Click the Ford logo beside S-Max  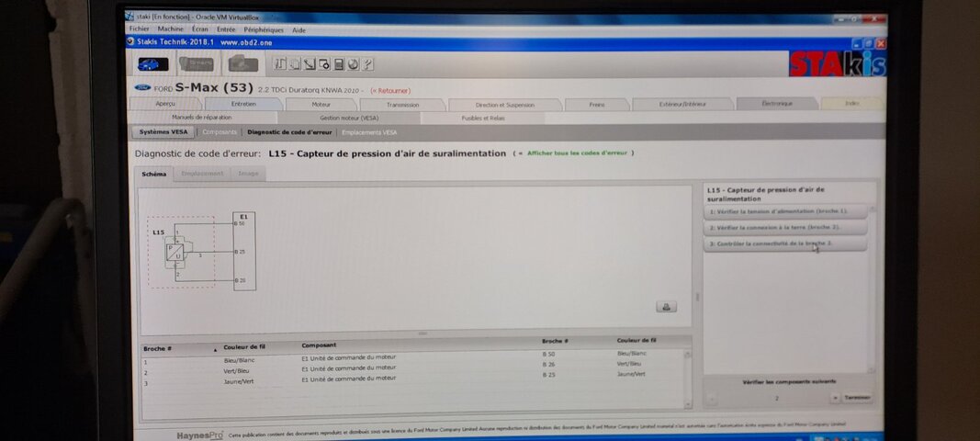pyautogui.click(x=143, y=88)
